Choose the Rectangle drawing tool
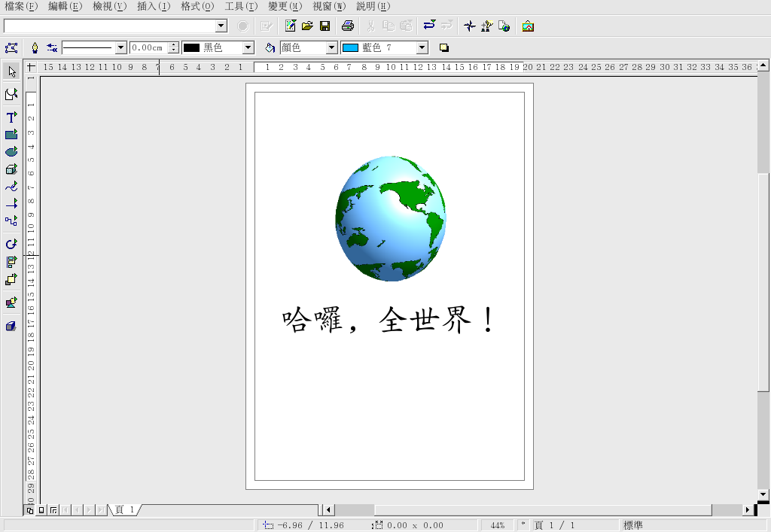The height and width of the screenshot is (532, 771). [x=11, y=135]
